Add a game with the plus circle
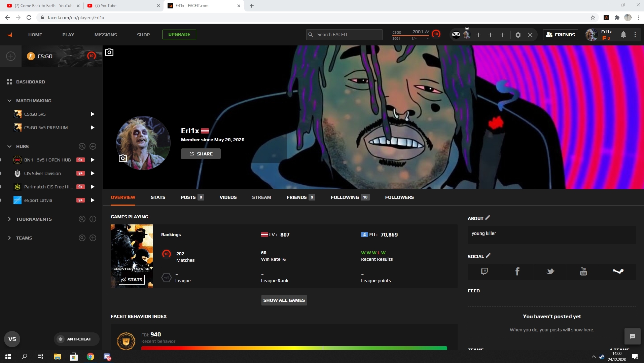This screenshot has height=363, width=644. click(x=11, y=56)
